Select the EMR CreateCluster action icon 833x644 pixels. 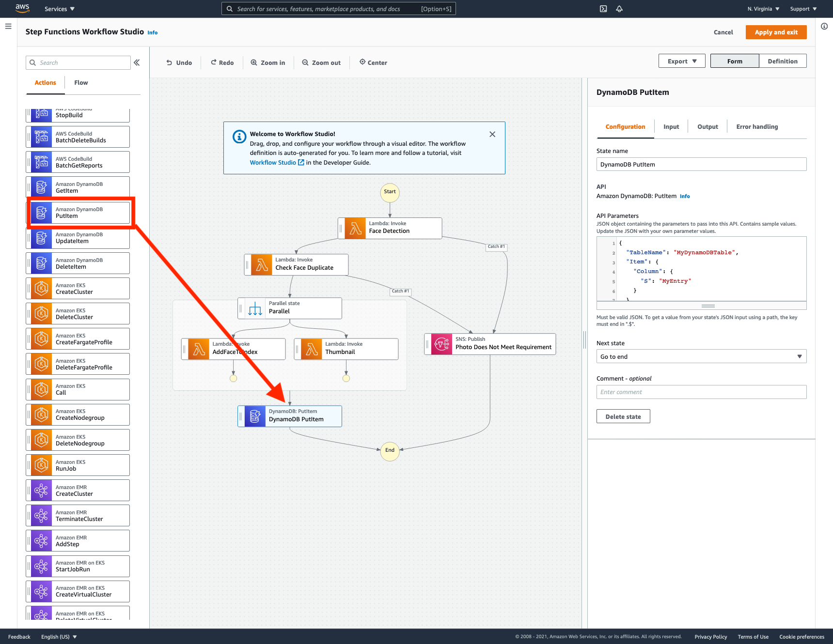(x=42, y=490)
